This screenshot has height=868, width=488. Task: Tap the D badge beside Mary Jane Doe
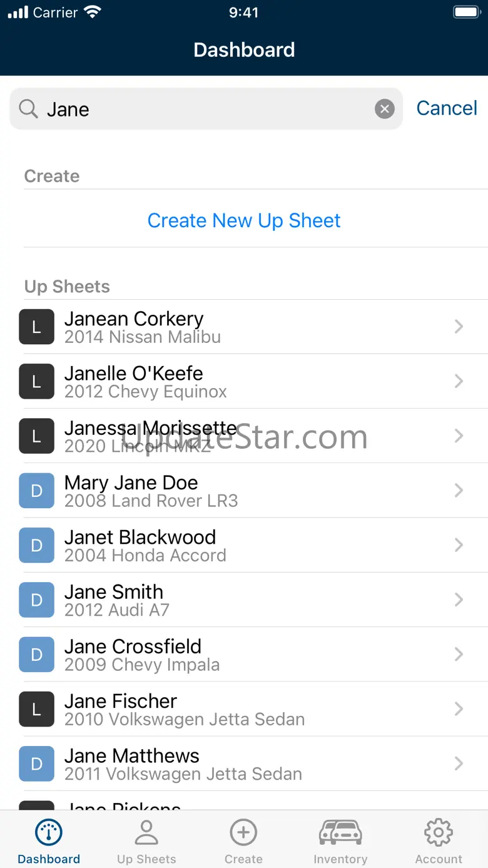click(37, 491)
